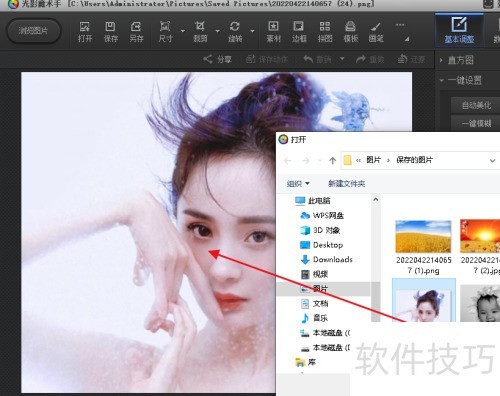The height and width of the screenshot is (396, 500).
Task: Select the 尺寸 resize tool
Action: click(x=165, y=32)
